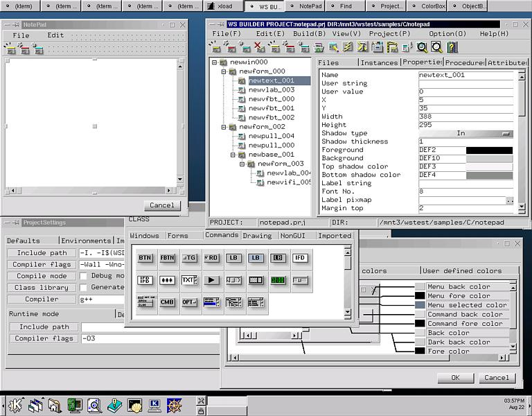Image resolution: width=532 pixels, height=416 pixels.
Task: Select the blue-highlighted LB class icon
Action: point(256,258)
